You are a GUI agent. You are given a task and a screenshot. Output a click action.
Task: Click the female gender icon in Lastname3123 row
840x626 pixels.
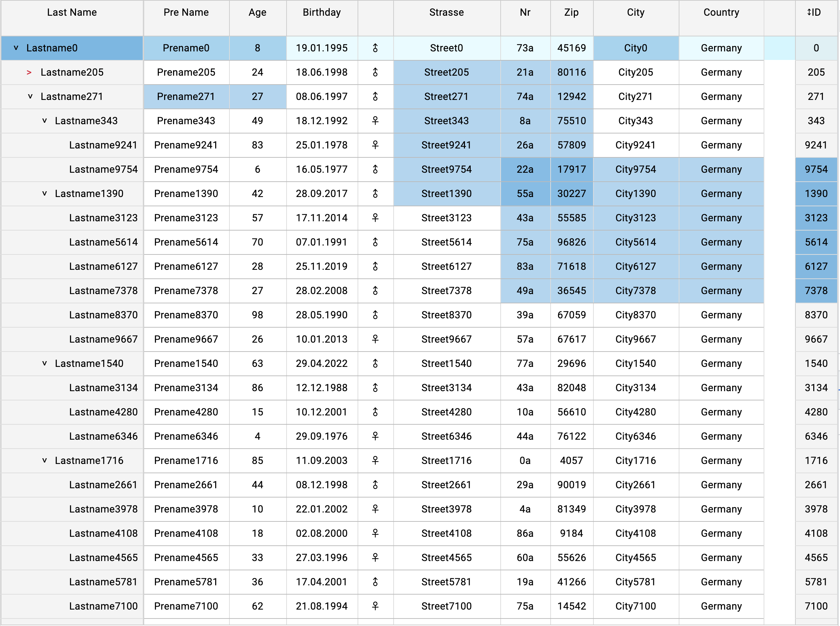click(x=375, y=218)
